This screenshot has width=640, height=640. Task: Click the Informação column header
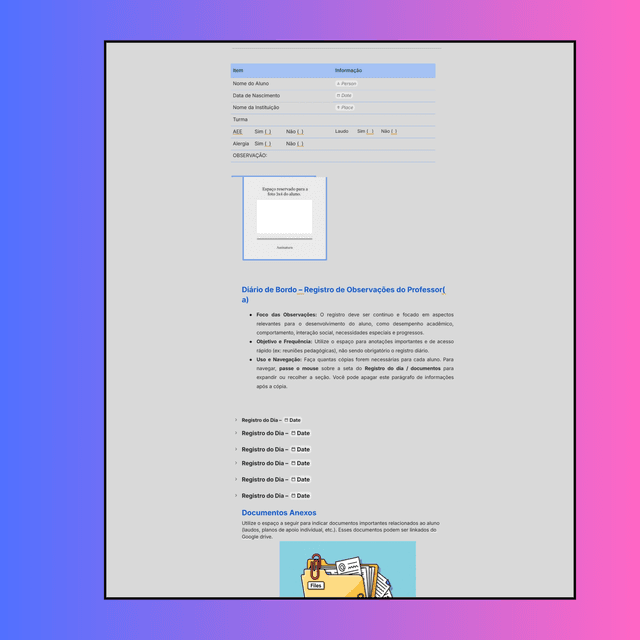coord(349,71)
